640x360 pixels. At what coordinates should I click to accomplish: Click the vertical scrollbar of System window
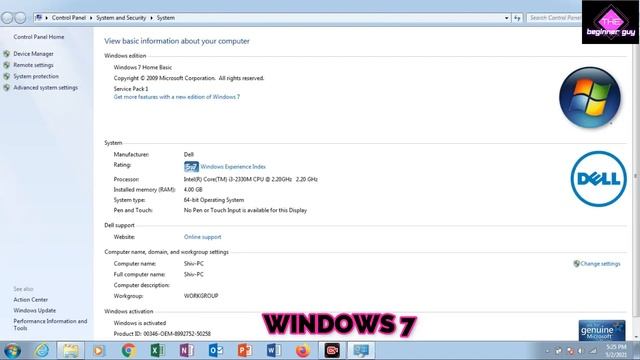[636, 180]
